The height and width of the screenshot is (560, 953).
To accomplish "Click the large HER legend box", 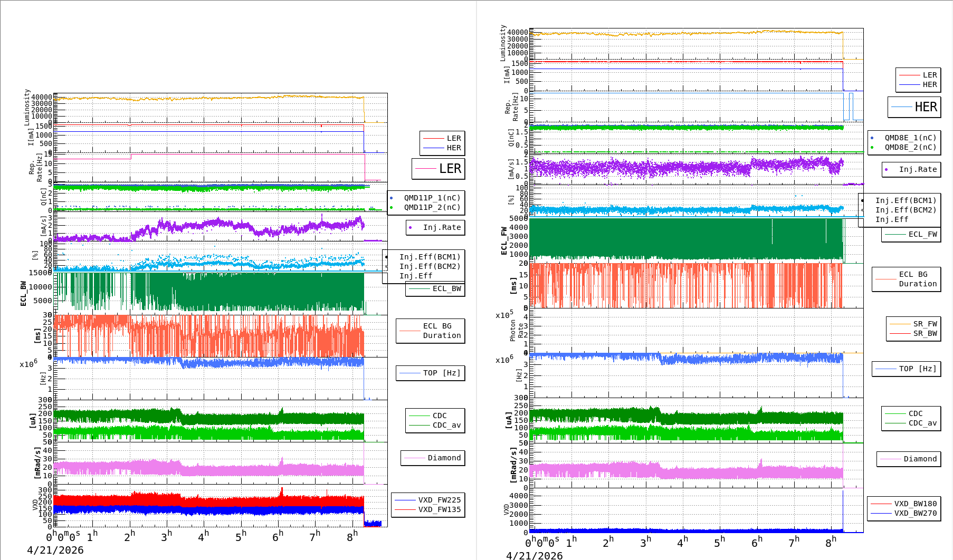I will pos(914,107).
